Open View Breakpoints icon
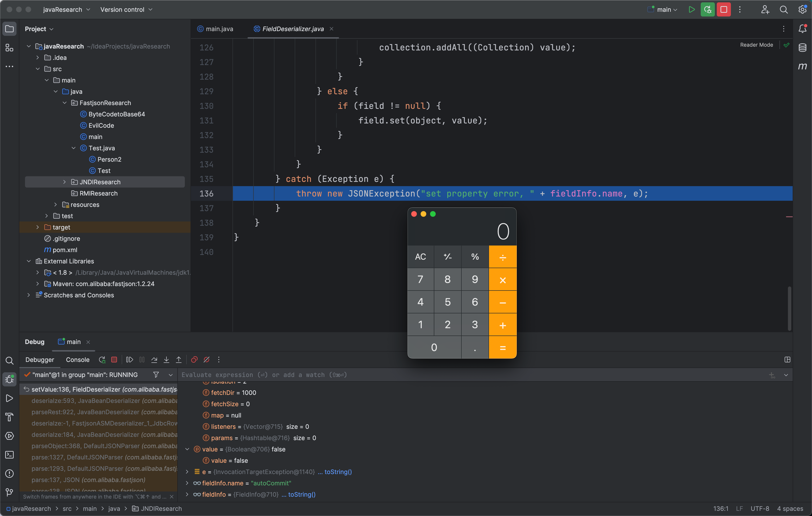Image resolution: width=812 pixels, height=516 pixels. [194, 360]
